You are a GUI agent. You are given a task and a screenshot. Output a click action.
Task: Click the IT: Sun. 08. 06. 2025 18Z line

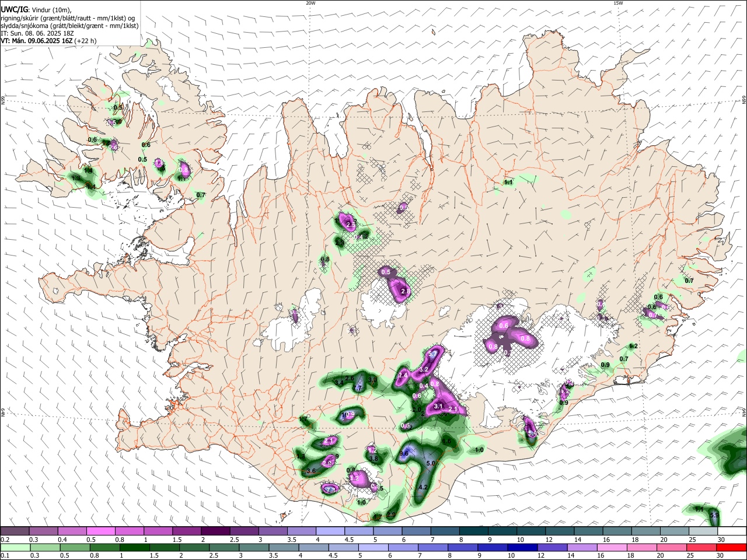[37, 33]
